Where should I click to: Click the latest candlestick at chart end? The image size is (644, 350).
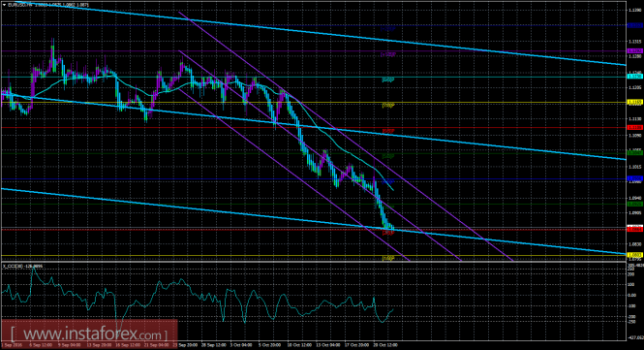[392, 228]
